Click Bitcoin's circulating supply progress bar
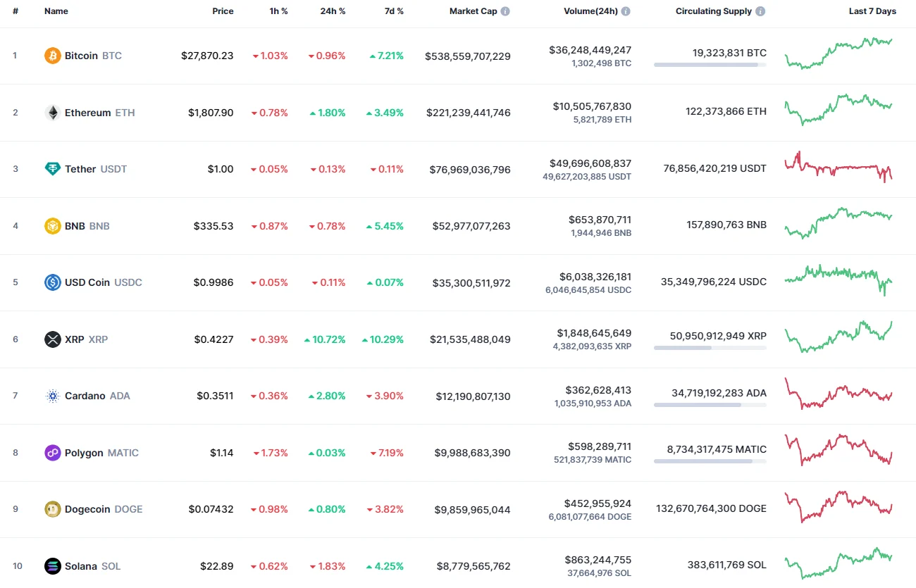916x588 pixels. 710,65
